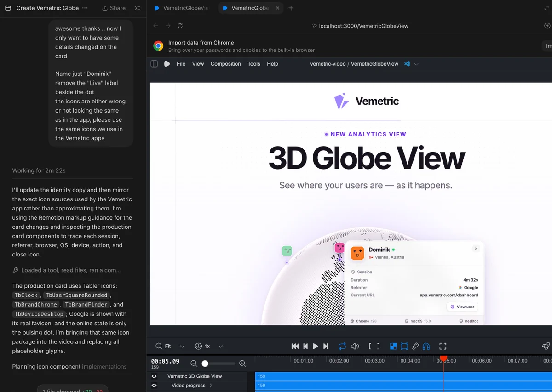Step back one frame
This screenshot has height=392, width=552.
click(x=305, y=346)
